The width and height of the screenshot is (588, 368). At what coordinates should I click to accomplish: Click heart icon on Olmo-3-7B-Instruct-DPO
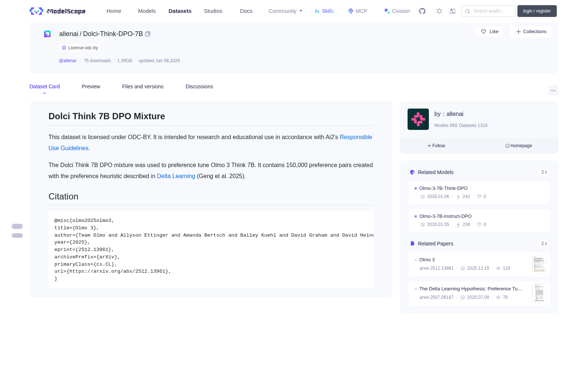click(479, 224)
